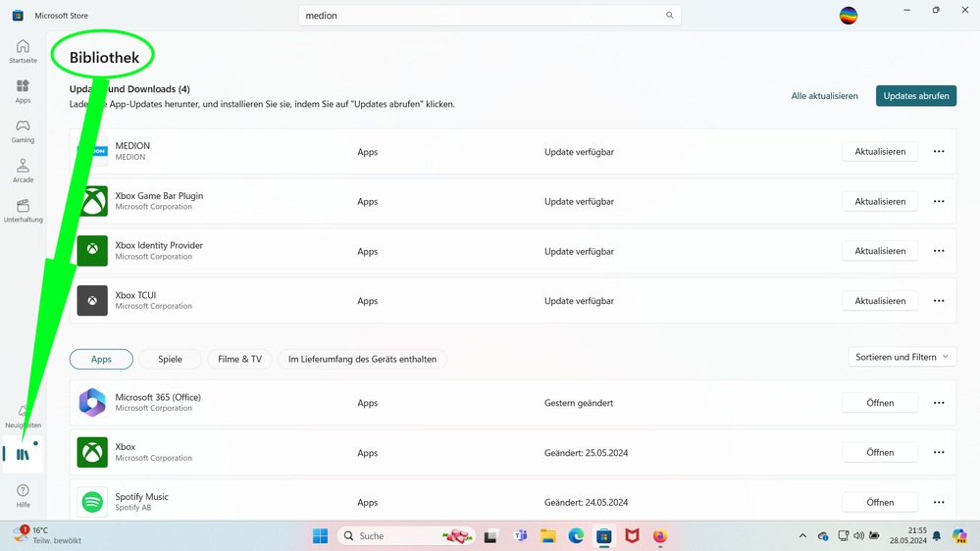Open the weather widget showing 16°C
The width and height of the screenshot is (980, 551).
[x=47, y=535]
